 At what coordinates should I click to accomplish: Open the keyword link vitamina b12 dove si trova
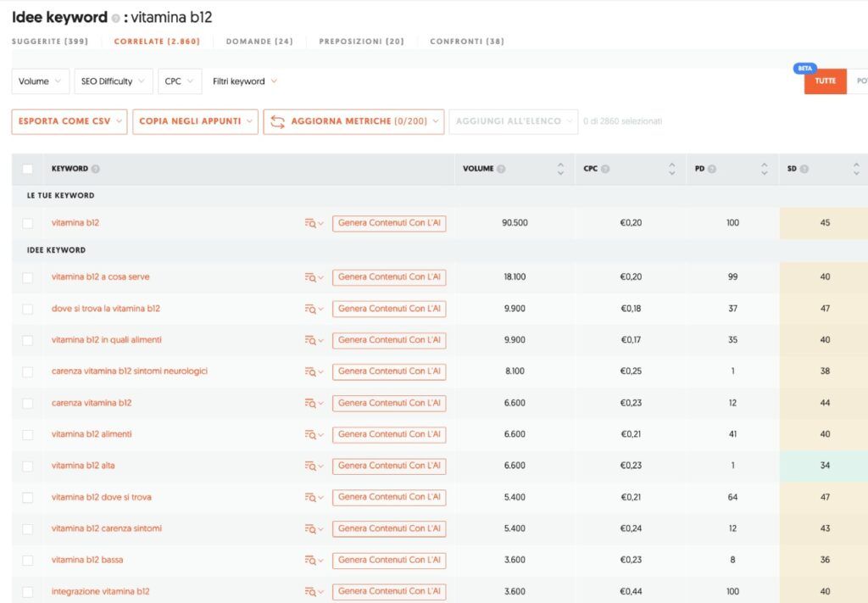[102, 497]
